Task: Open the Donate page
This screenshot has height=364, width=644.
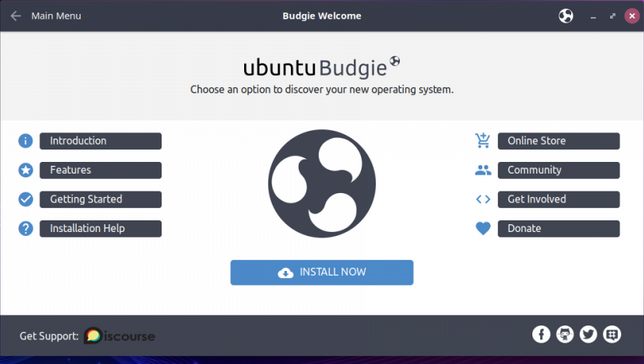Action: [559, 228]
